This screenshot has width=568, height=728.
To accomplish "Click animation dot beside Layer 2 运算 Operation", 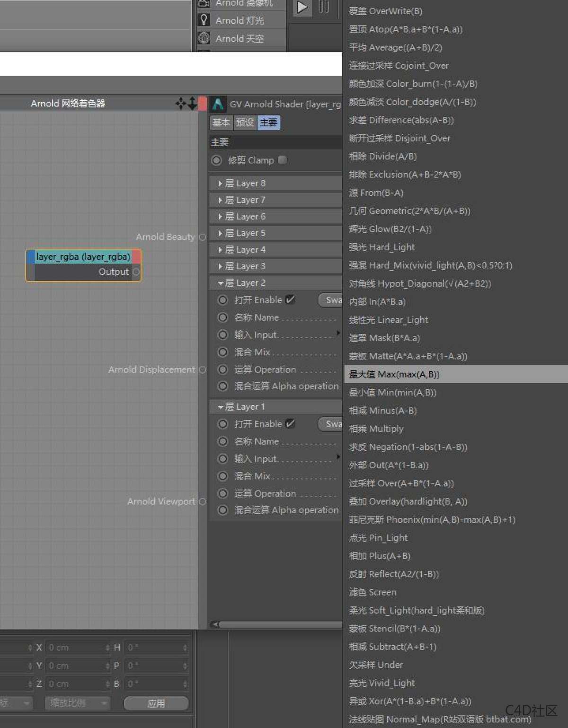I will coord(222,369).
